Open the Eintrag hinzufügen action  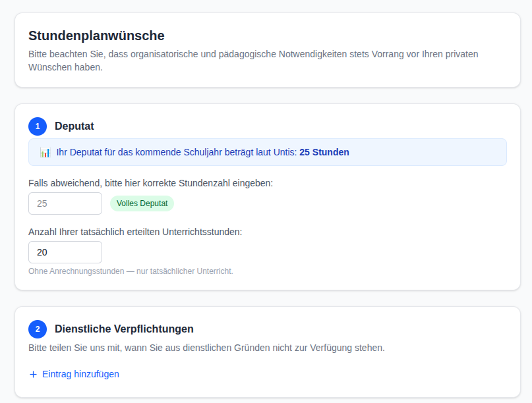[x=74, y=374]
